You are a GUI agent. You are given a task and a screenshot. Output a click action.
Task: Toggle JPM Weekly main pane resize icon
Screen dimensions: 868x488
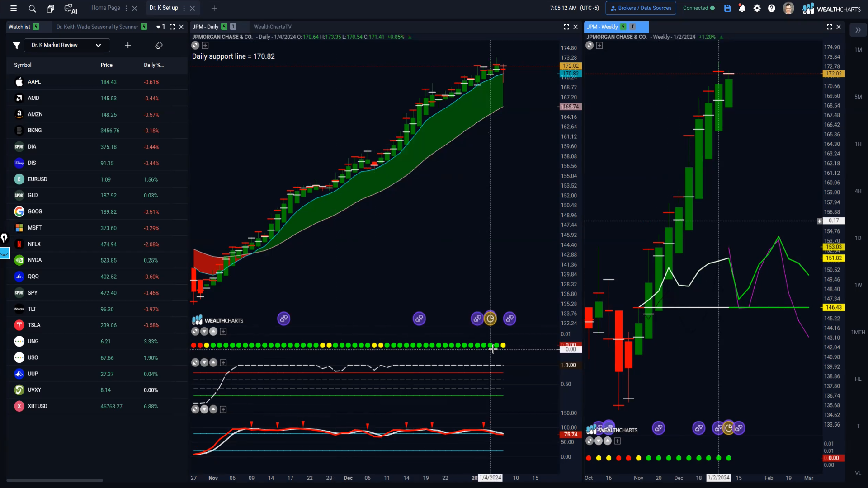point(590,46)
